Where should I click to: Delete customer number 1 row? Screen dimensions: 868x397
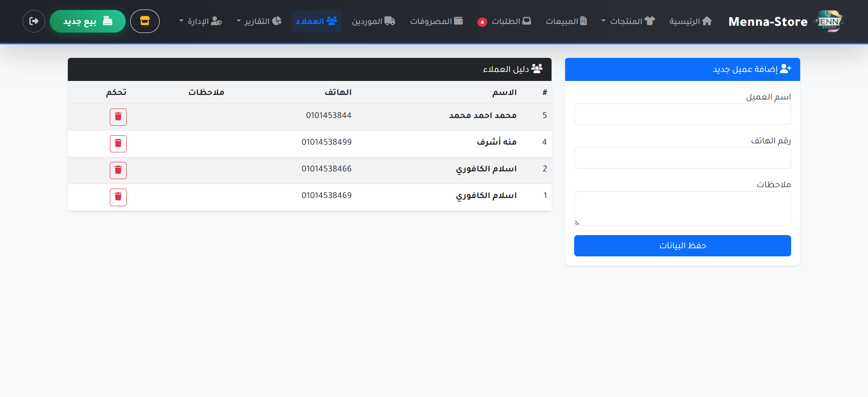(x=118, y=197)
